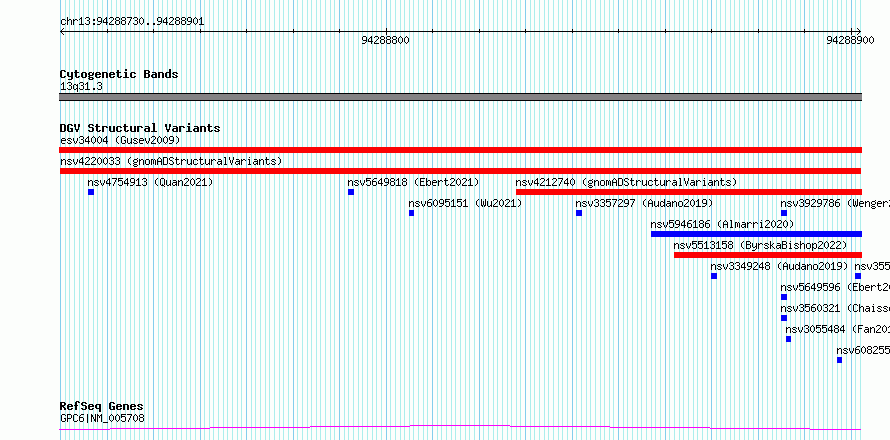Click the nsv5649818 (Ebert2021) label

[413, 182]
